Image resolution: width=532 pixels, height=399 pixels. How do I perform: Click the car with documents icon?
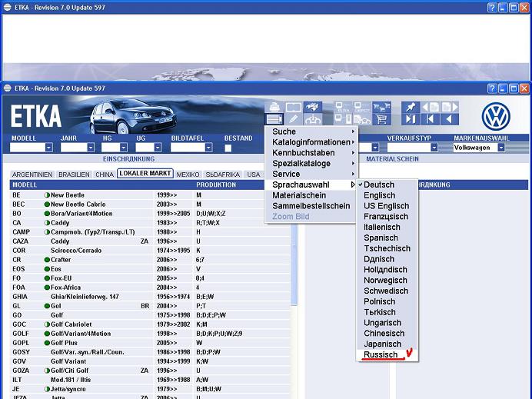coord(362,119)
